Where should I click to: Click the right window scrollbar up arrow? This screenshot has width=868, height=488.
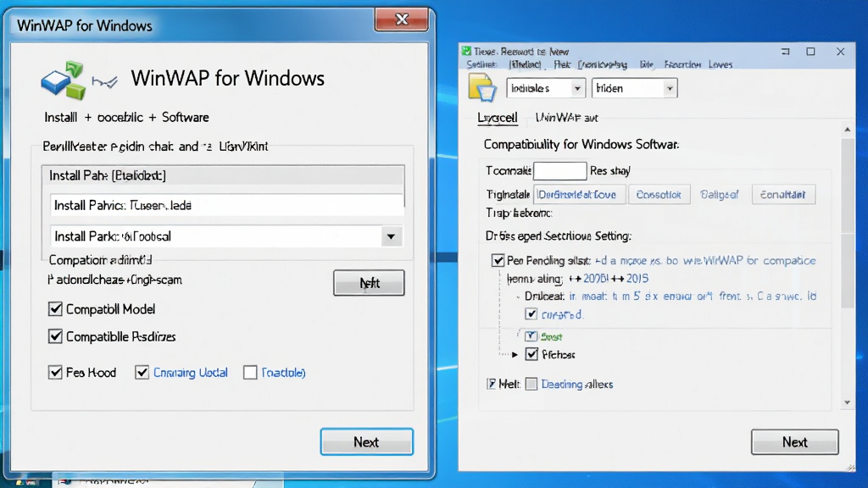click(x=847, y=130)
